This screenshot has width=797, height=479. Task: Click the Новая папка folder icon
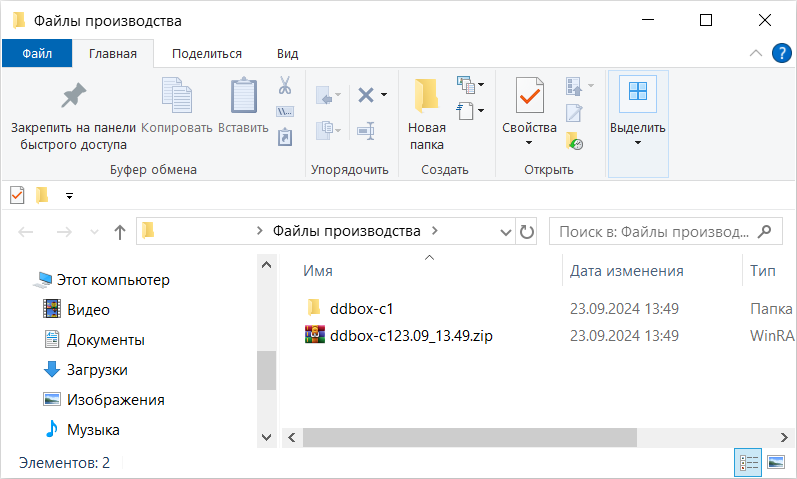pos(426,95)
